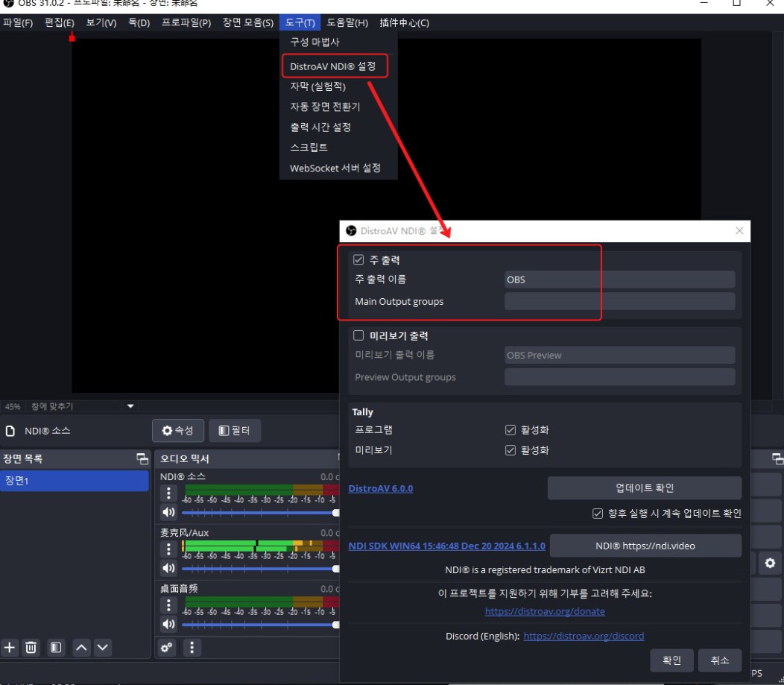Screen dimensions: 784x685
Task: Open the preview zoom scaling dropdown
Action: click(x=130, y=406)
